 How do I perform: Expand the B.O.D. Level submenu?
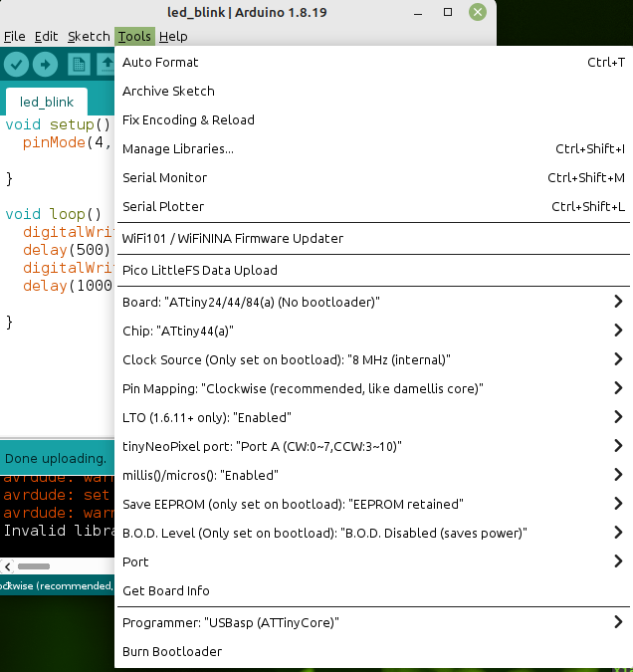(x=373, y=534)
